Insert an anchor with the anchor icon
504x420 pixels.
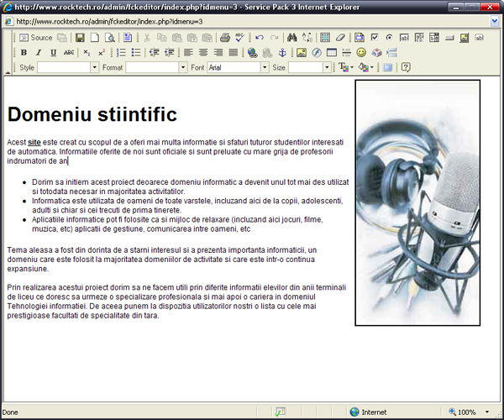[x=281, y=52]
